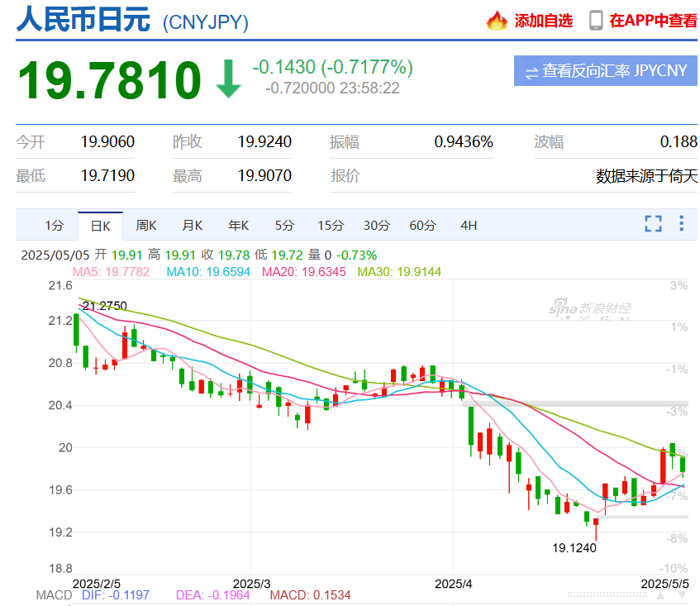Click the 今开 value 19.9060
The width and height of the screenshot is (700, 606).
click(x=107, y=141)
